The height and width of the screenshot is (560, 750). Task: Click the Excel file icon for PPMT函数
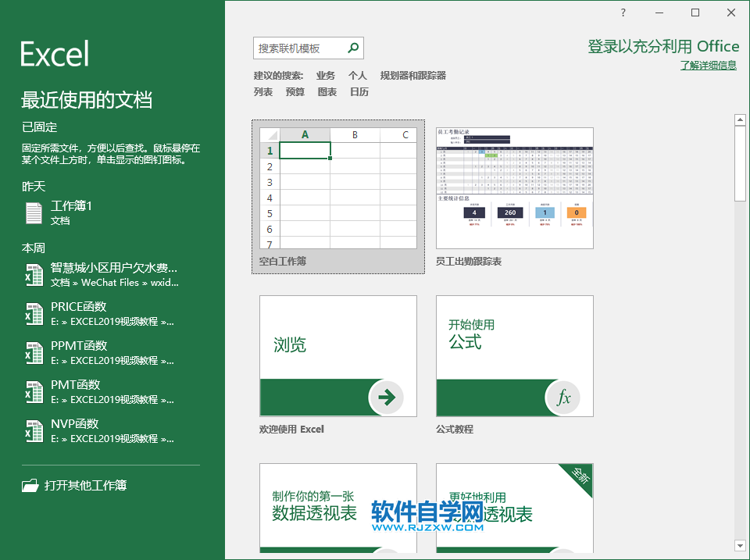pos(33,352)
